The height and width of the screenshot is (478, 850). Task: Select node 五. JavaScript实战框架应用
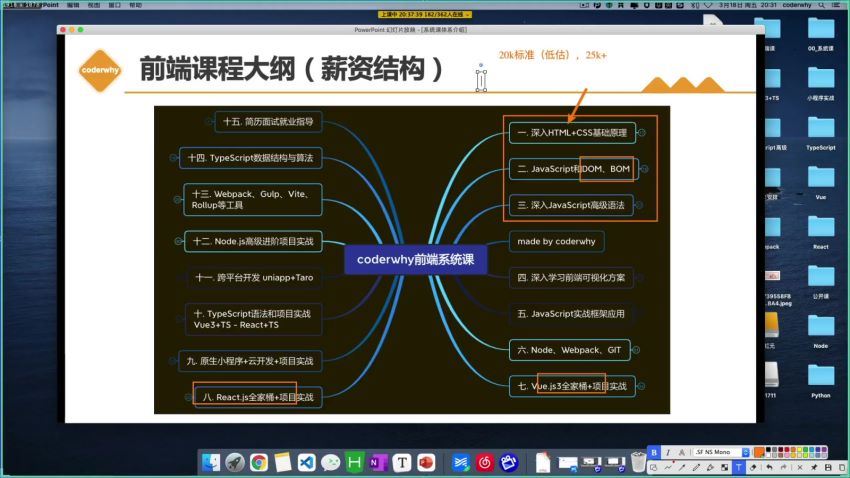click(571, 314)
